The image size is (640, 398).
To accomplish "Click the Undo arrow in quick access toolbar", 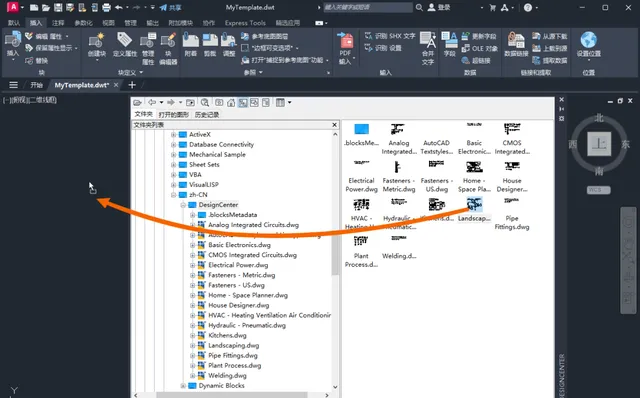I will click(118, 7).
